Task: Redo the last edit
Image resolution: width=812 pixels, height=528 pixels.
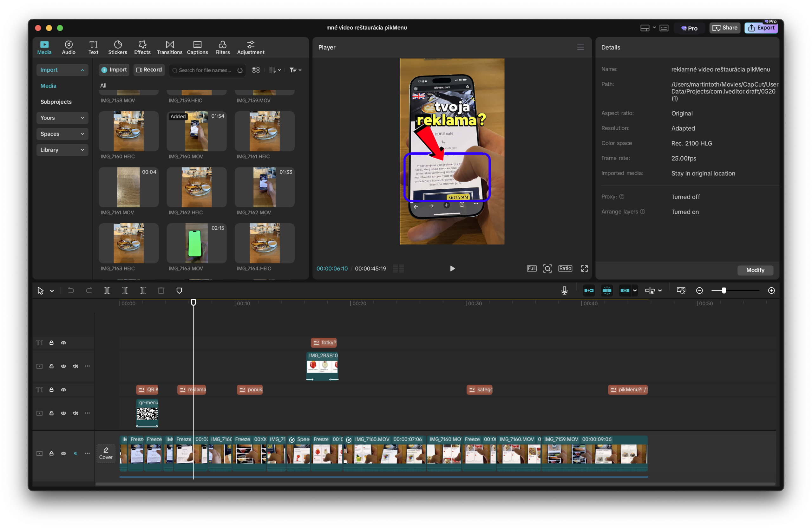Action: [89, 290]
